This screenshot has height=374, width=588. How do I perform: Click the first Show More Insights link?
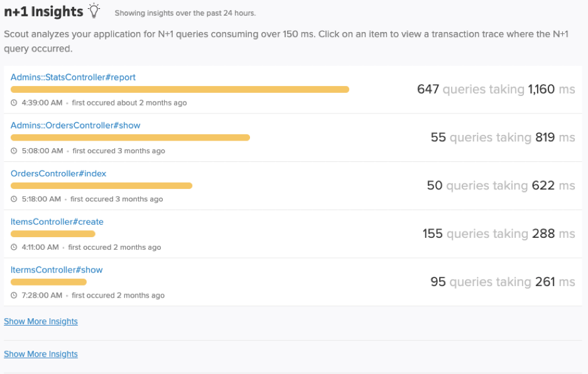[x=41, y=321]
